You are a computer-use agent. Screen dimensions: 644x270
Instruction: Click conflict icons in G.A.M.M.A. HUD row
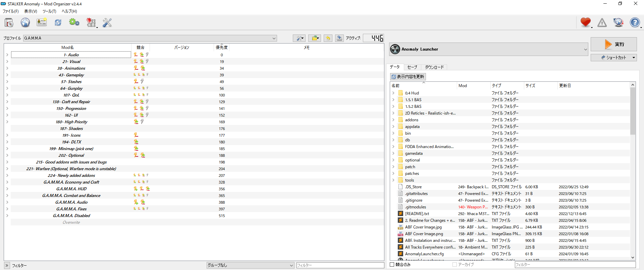tap(142, 189)
